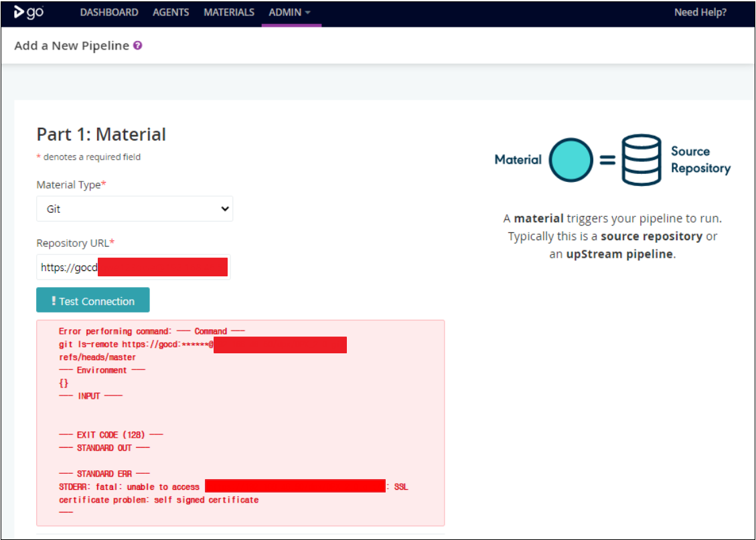Click the 'Material' diagram label

pyautogui.click(x=518, y=160)
